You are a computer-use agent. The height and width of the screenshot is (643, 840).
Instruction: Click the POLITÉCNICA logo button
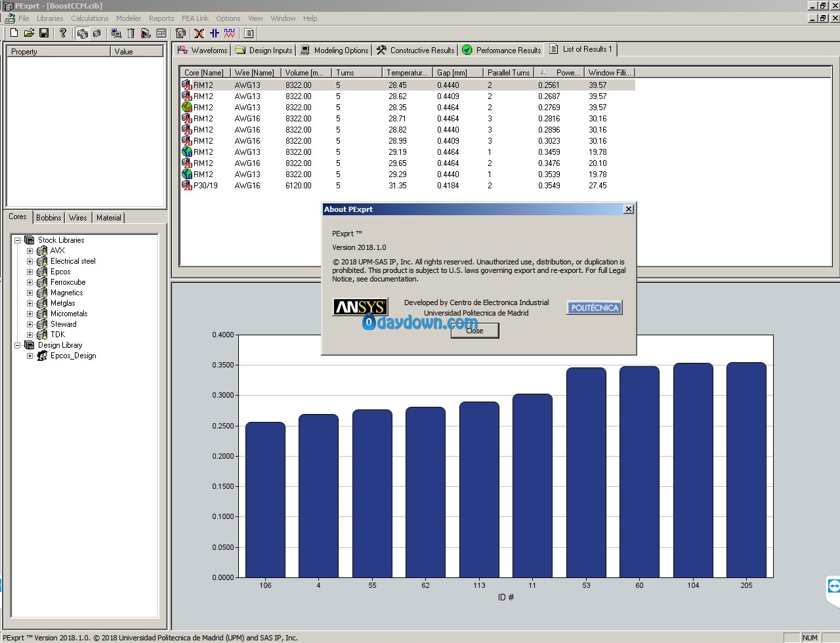595,308
